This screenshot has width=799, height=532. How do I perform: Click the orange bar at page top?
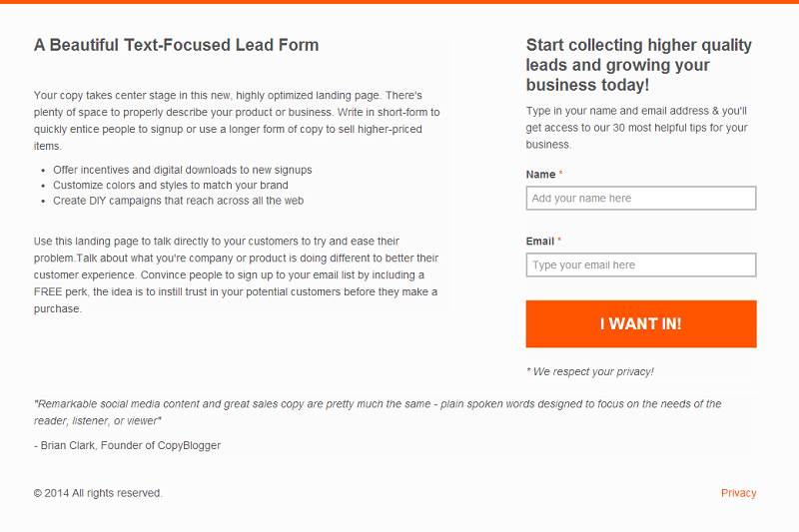pos(399,2)
